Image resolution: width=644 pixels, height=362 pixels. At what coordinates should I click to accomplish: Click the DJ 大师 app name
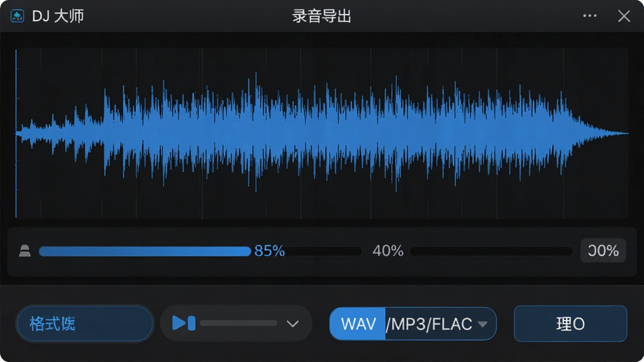pyautogui.click(x=58, y=16)
